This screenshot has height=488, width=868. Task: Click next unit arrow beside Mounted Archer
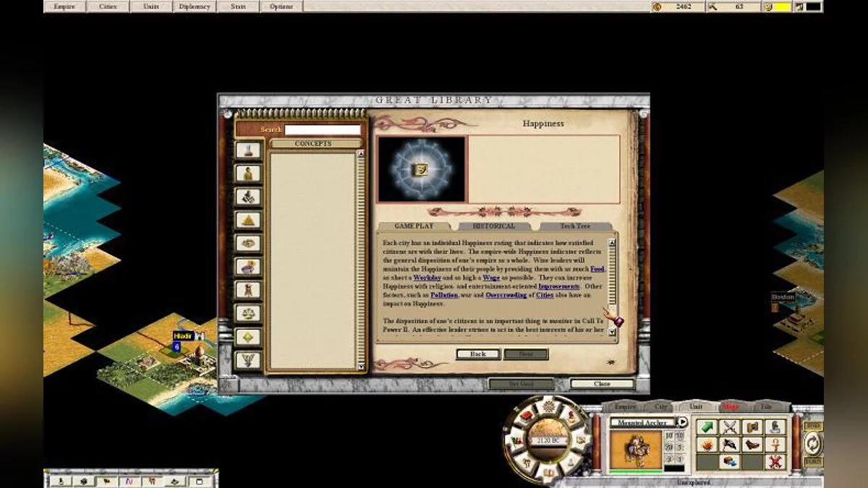coord(681,422)
